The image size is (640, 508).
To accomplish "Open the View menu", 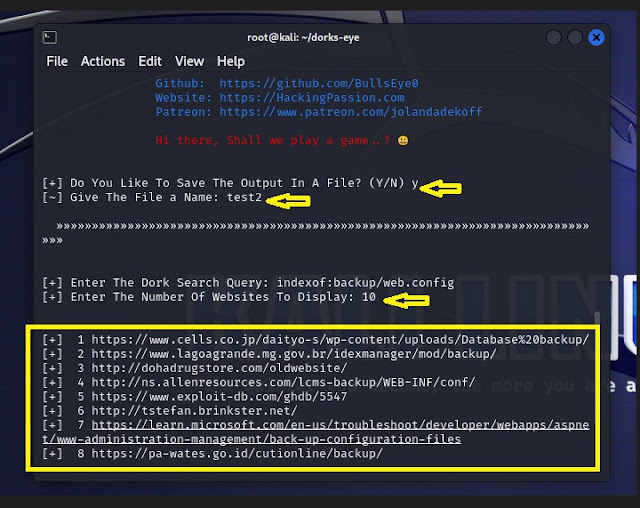I will (189, 61).
